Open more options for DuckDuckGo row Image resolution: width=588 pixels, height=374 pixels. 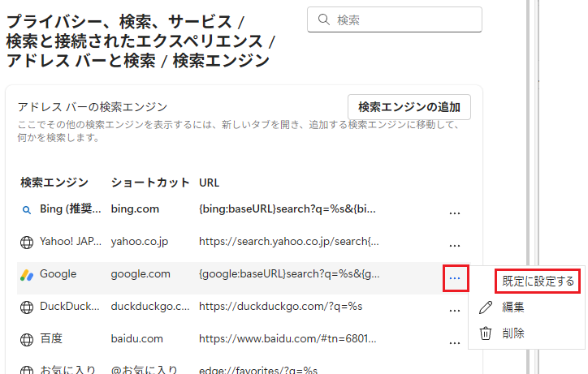coord(455,311)
